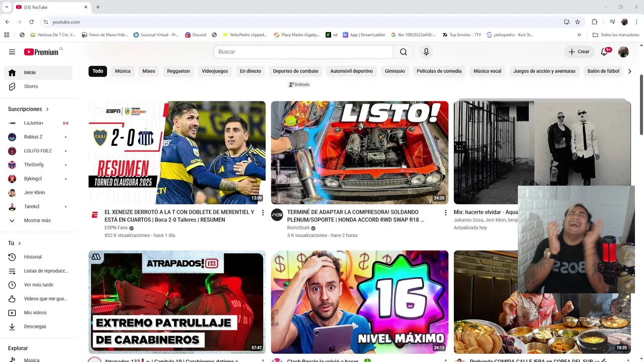The height and width of the screenshot is (362, 644).
Task: Open LISTO Honda Accord video thumbnail
Action: 360,153
